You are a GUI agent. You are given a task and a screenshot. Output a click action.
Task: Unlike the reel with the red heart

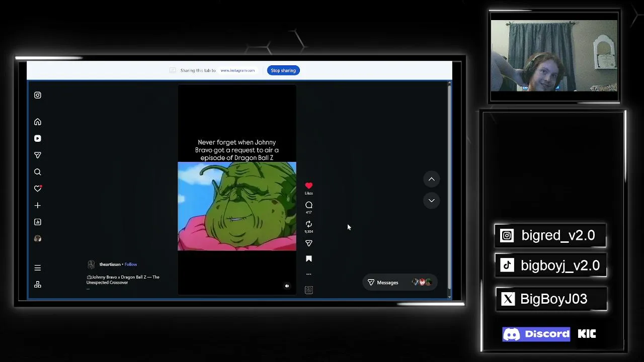(309, 186)
